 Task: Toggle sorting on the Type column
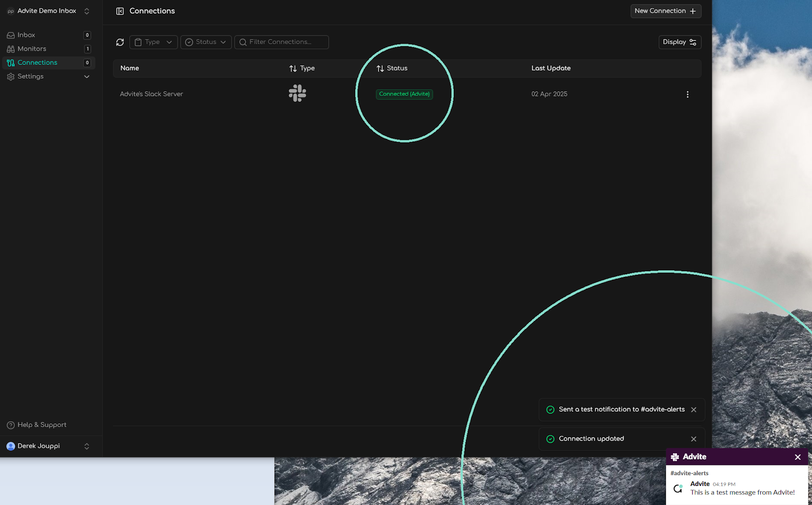point(292,68)
